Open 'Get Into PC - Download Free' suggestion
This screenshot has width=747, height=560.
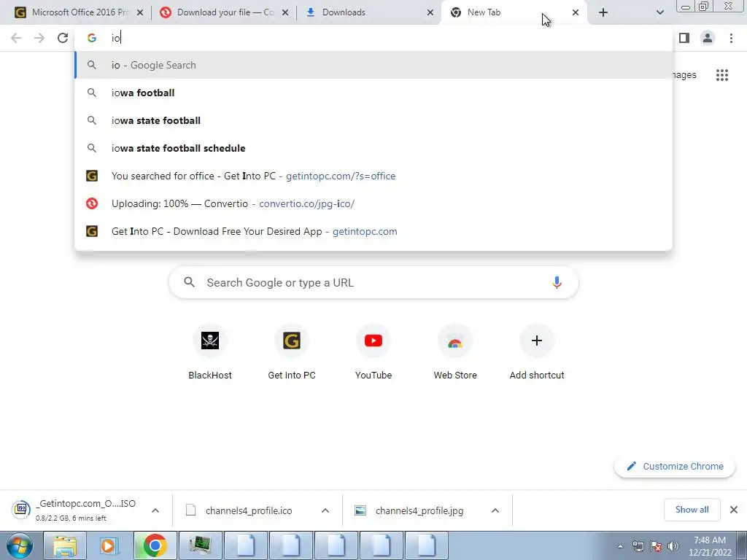click(x=373, y=231)
